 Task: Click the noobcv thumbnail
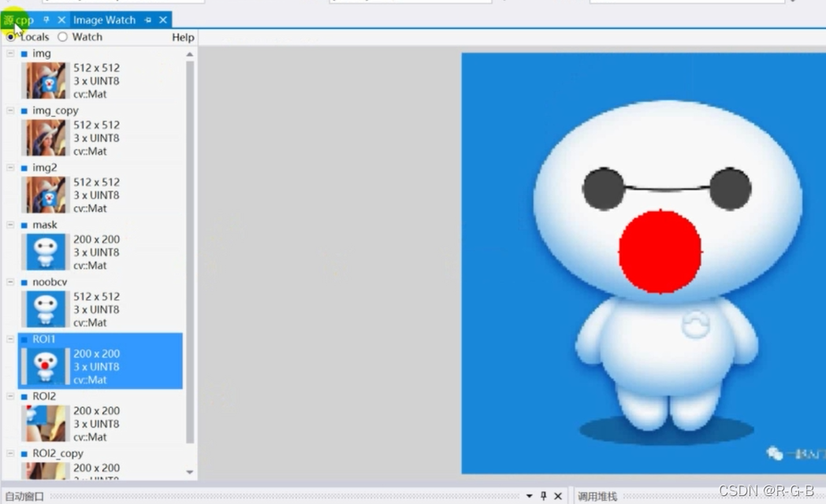(x=45, y=309)
